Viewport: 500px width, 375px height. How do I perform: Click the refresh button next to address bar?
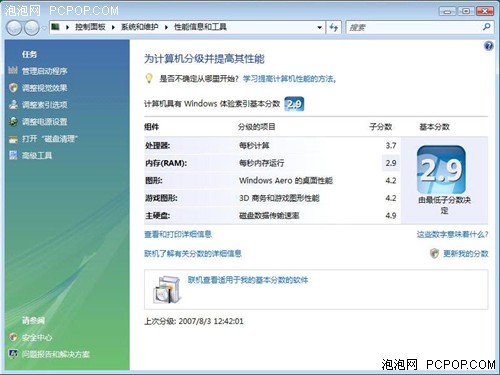pos(333,27)
